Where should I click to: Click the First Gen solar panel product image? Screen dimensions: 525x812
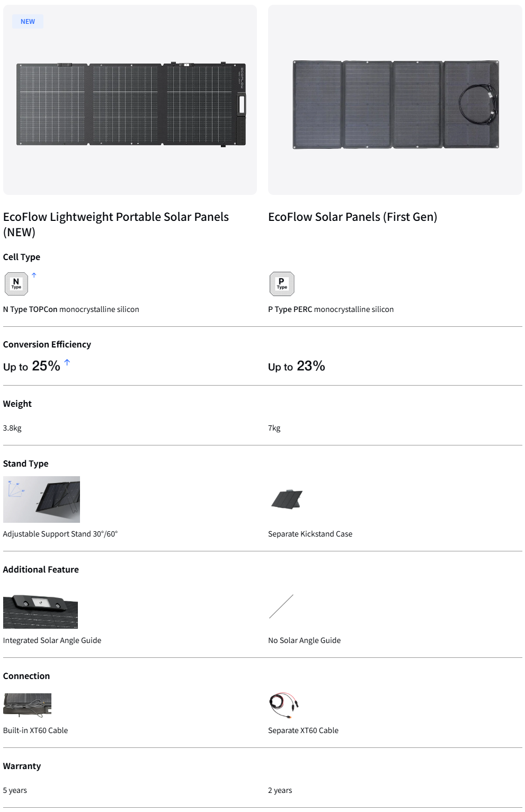pos(395,104)
